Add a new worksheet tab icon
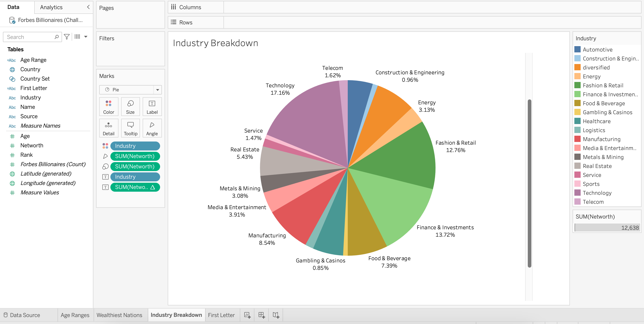 (247, 315)
